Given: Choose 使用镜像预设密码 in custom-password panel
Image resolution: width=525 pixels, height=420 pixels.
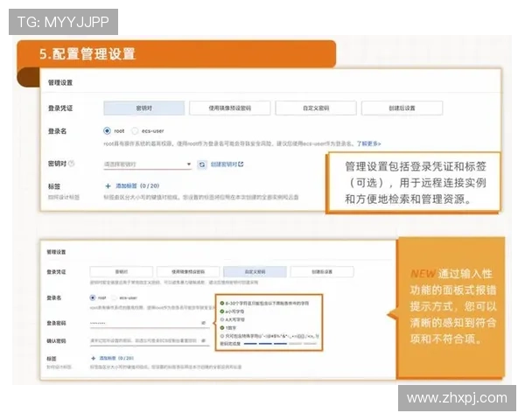Looking at the screenshot, I should tap(188, 271).
